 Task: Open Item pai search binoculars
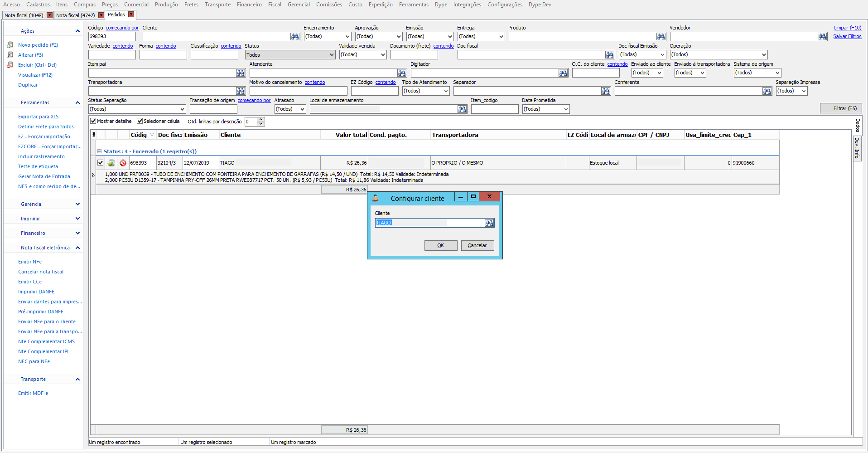(x=241, y=73)
